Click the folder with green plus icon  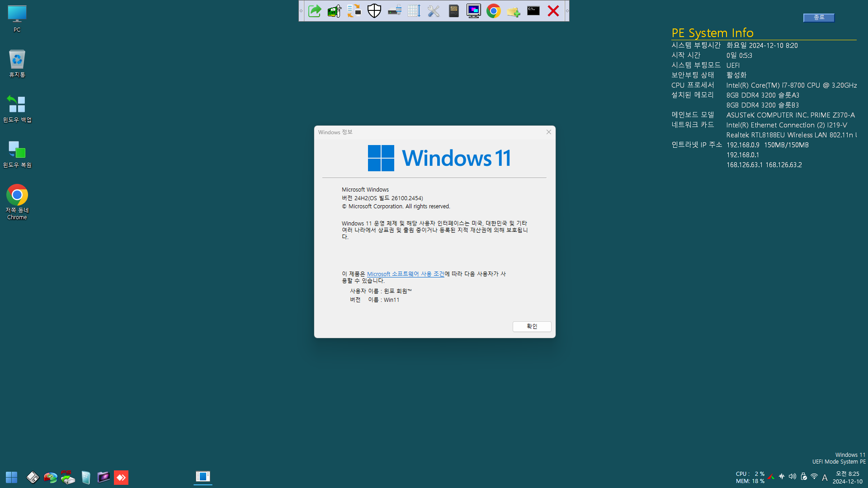pyautogui.click(x=514, y=11)
